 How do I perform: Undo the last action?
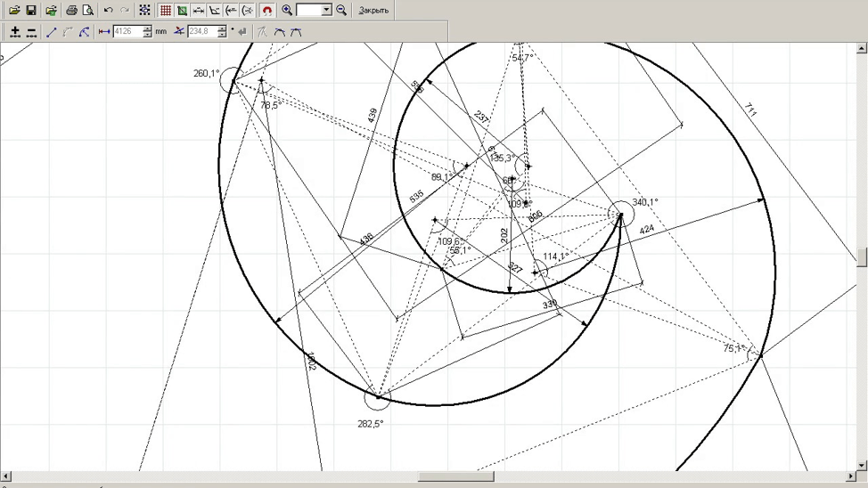(108, 11)
